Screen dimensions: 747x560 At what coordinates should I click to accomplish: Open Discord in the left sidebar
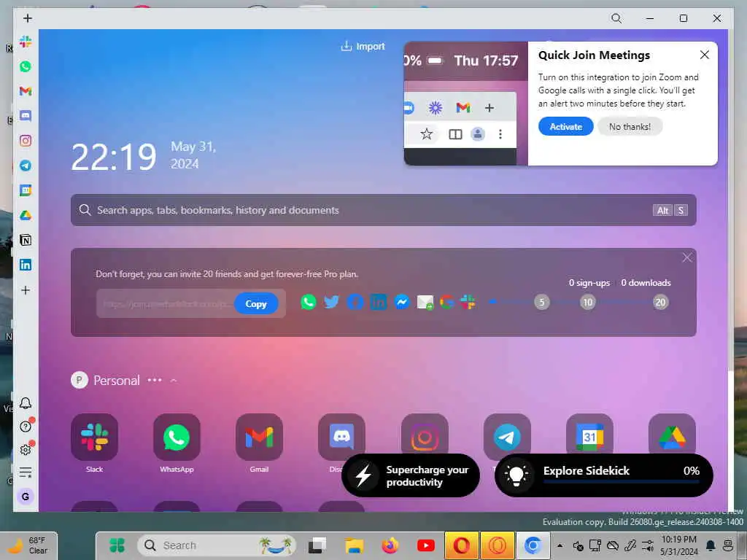tap(26, 116)
